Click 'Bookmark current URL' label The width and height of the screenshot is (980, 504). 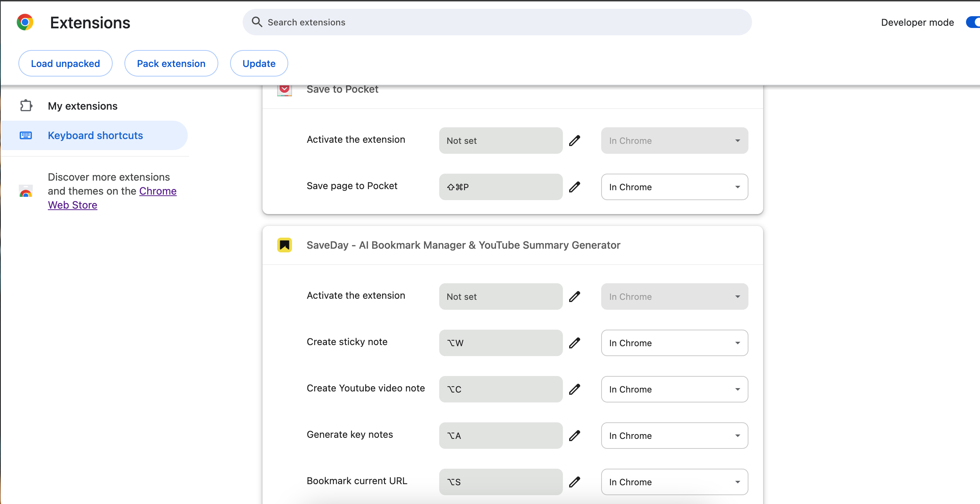click(x=357, y=481)
